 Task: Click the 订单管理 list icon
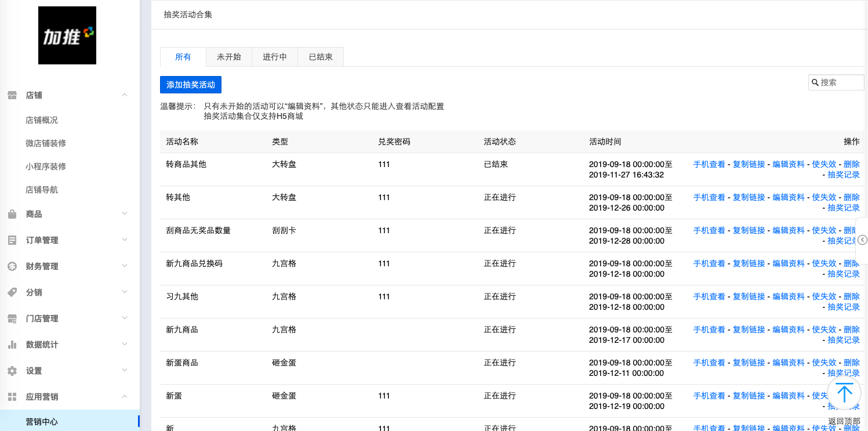(12, 240)
